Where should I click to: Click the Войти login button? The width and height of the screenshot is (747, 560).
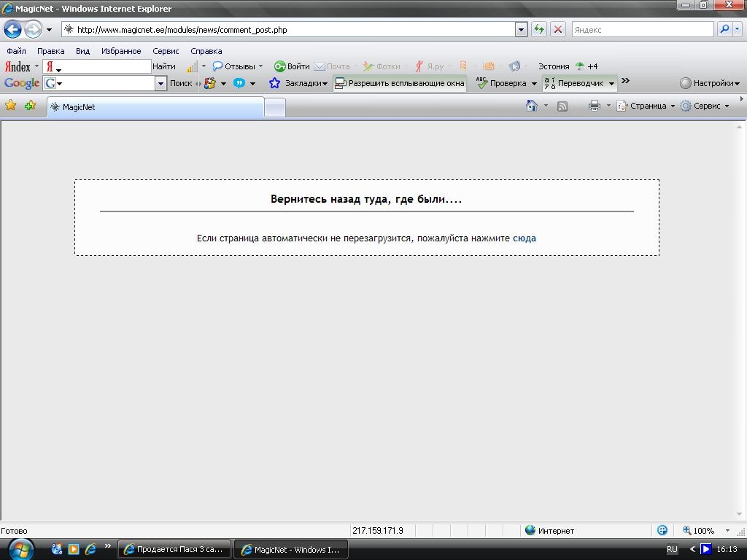(292, 66)
